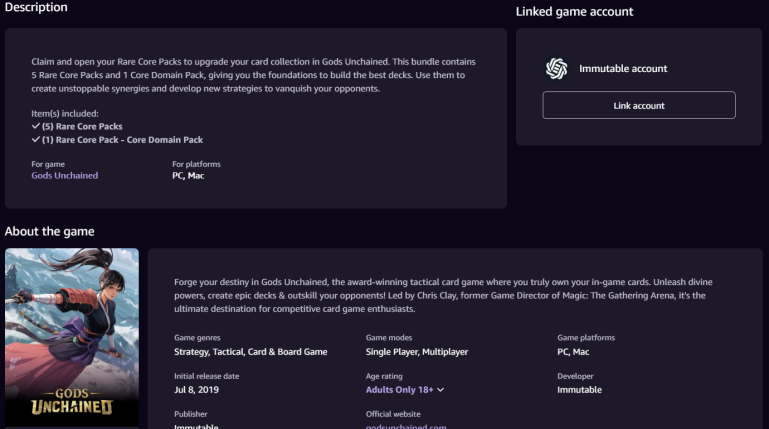
Task: Click the Immutable account logo icon
Action: (557, 69)
